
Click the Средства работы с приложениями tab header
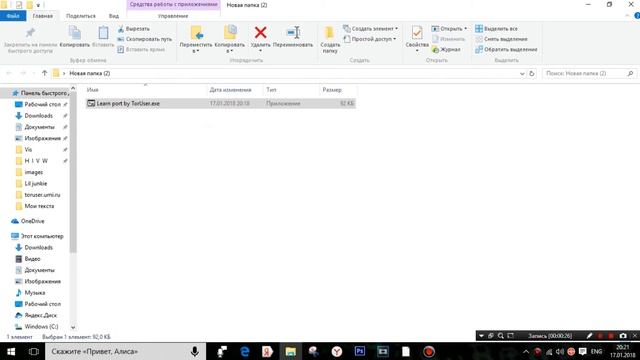pos(173,4)
